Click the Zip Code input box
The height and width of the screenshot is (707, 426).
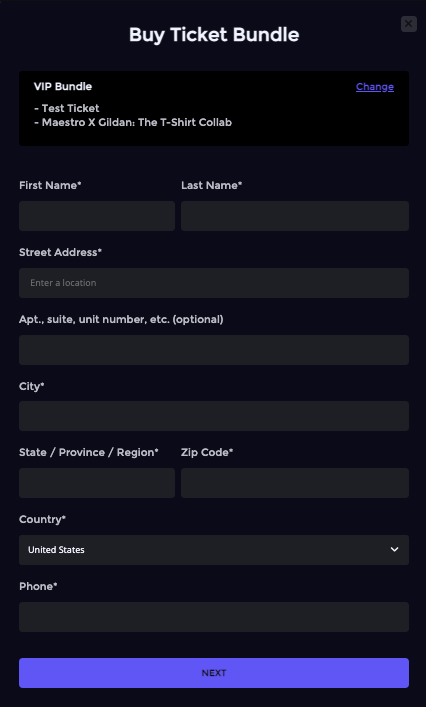coord(295,483)
